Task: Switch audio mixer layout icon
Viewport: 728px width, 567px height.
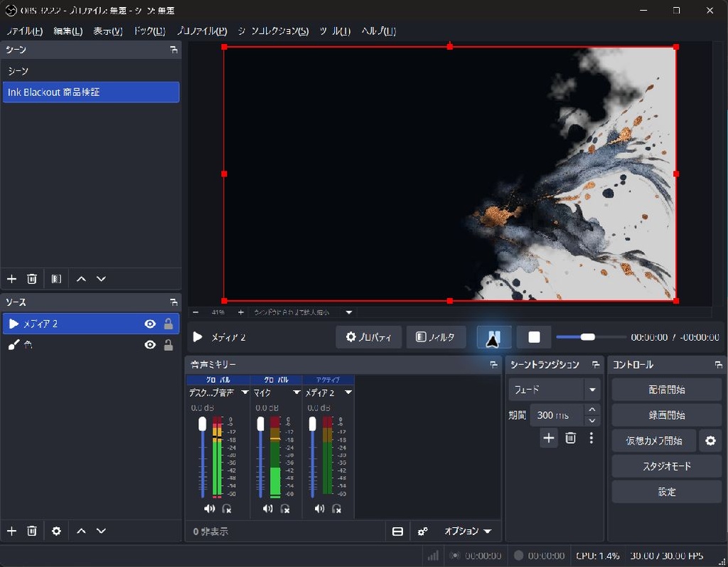Action: point(397,531)
